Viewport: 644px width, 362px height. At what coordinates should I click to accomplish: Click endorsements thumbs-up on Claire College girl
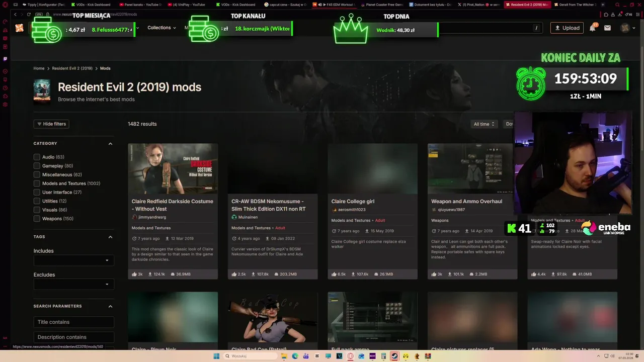click(335, 275)
